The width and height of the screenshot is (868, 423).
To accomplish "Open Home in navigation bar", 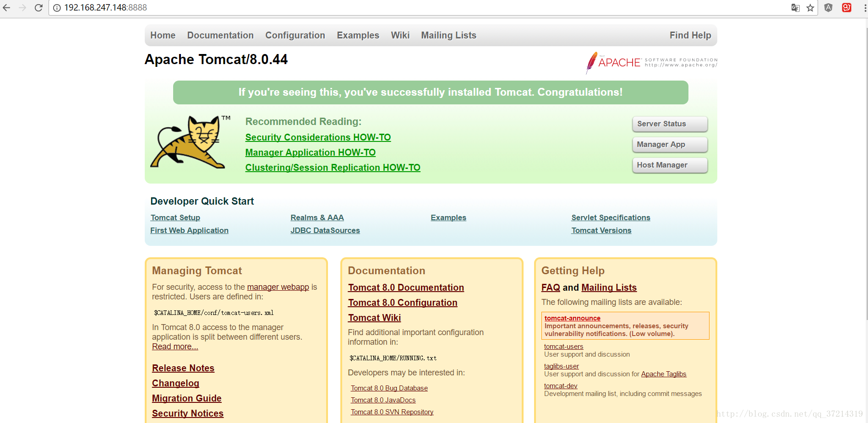I will [x=163, y=35].
